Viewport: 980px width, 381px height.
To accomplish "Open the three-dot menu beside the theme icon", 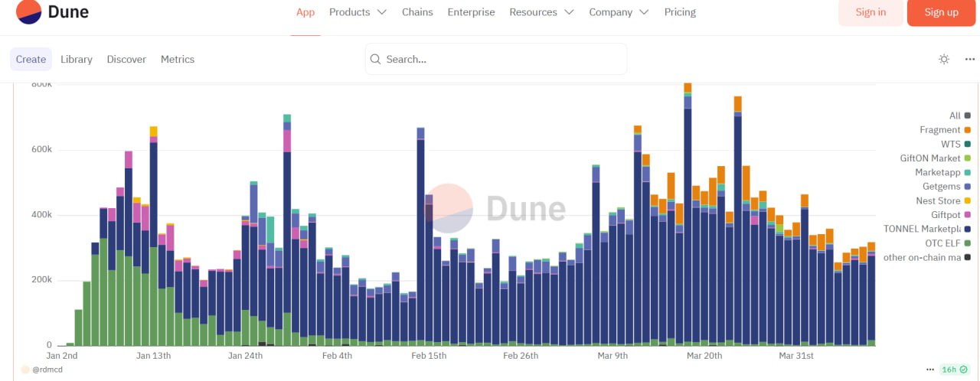I will [x=970, y=60].
